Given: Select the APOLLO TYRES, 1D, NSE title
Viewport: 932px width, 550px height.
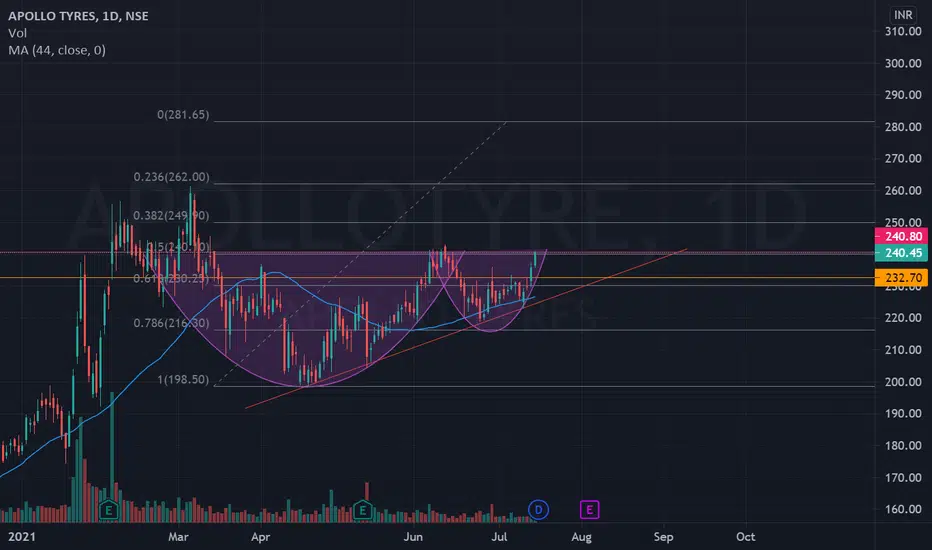Looking at the screenshot, I should [x=78, y=16].
